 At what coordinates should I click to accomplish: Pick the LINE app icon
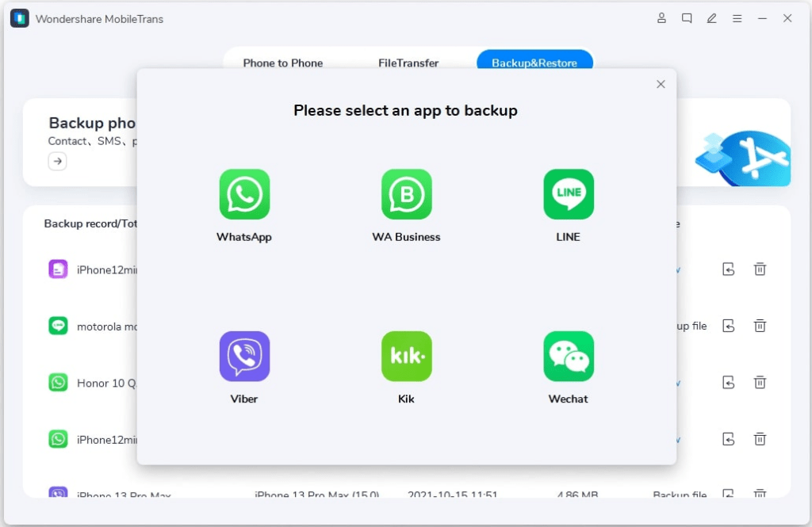[568, 195]
